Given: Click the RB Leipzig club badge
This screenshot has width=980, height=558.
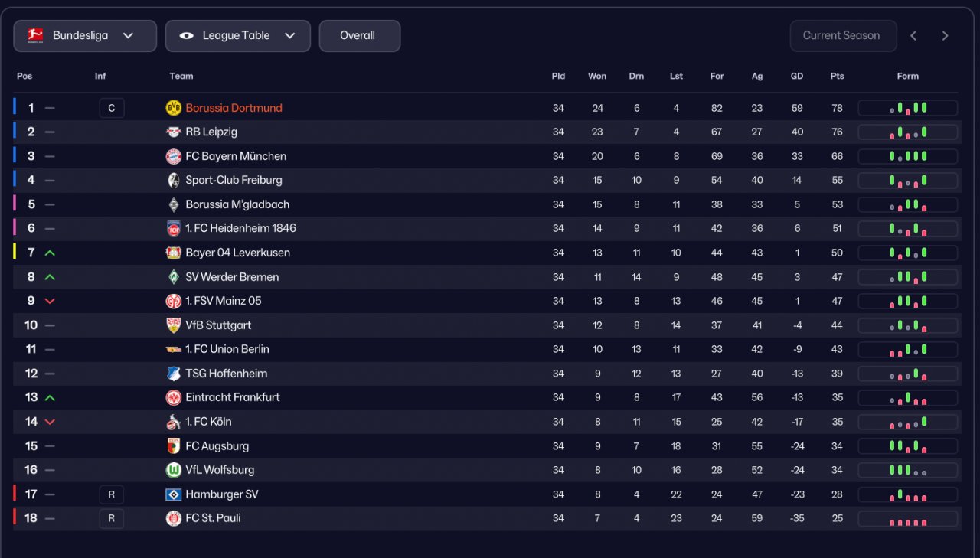Looking at the screenshot, I should pos(174,132).
